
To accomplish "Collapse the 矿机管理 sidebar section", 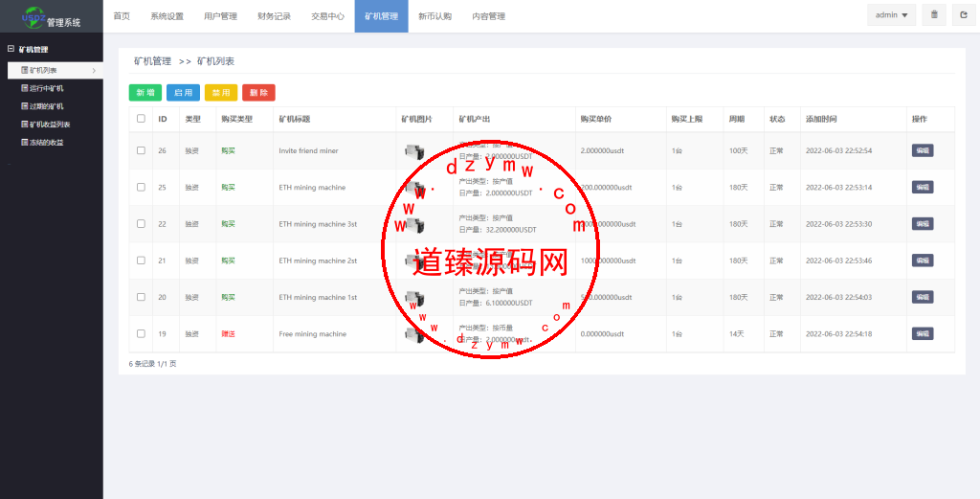I will click(11, 49).
